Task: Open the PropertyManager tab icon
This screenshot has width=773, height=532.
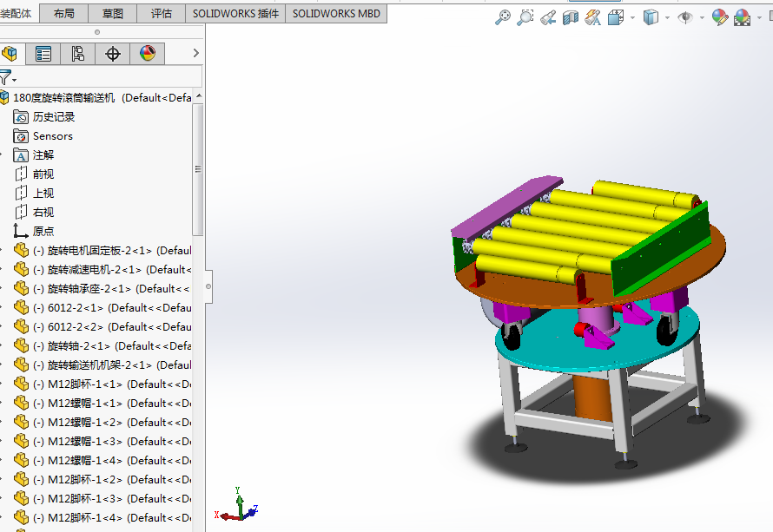Action: [43, 54]
